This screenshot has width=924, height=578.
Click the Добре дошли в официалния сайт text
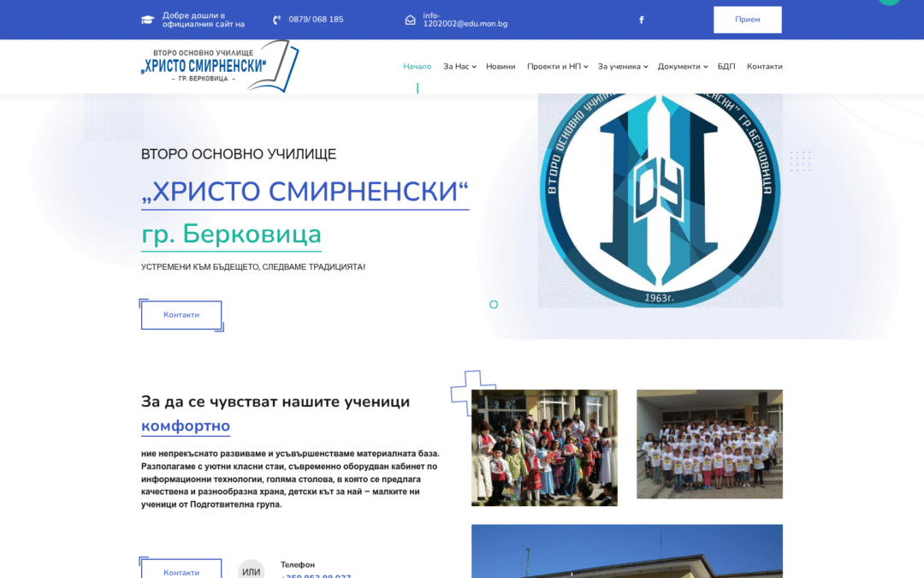(x=204, y=20)
